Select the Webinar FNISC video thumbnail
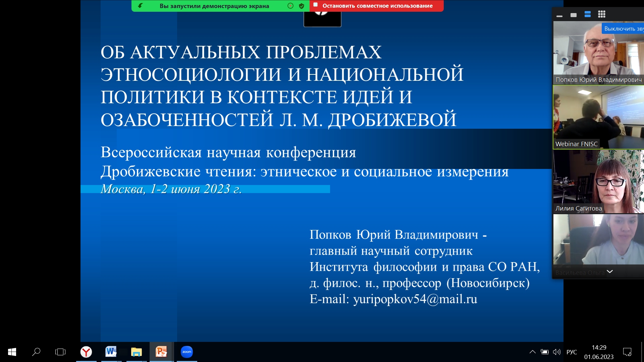644x362 pixels. (598, 117)
